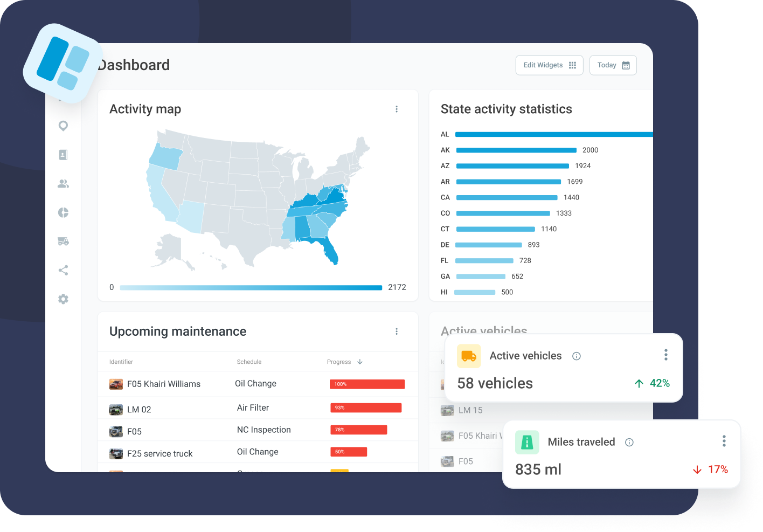The image size is (763, 532).
Task: Open Active vehicles card options menu
Action: point(666,355)
